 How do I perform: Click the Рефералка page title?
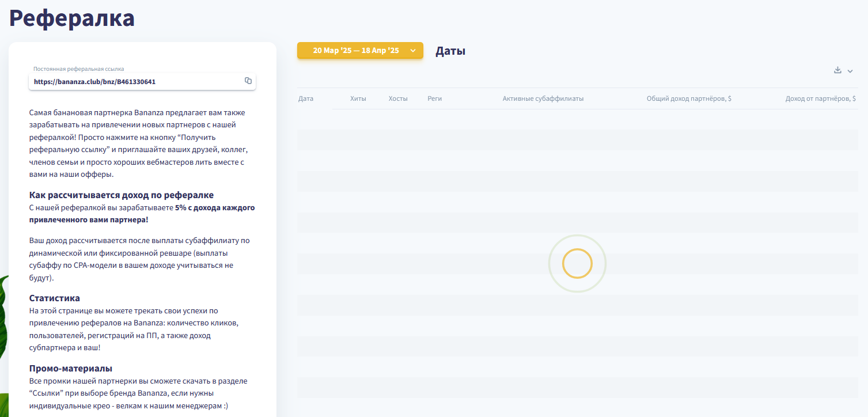coord(72,18)
